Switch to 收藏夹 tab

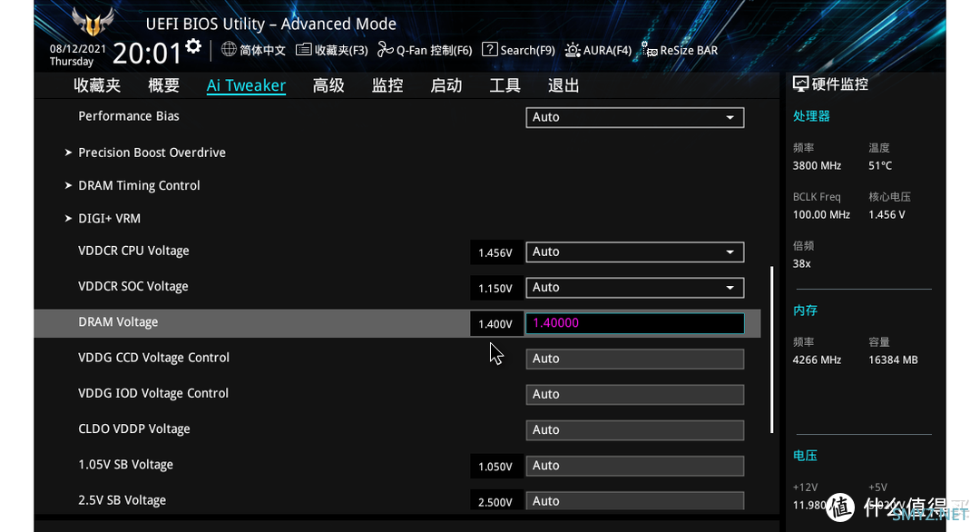(97, 85)
